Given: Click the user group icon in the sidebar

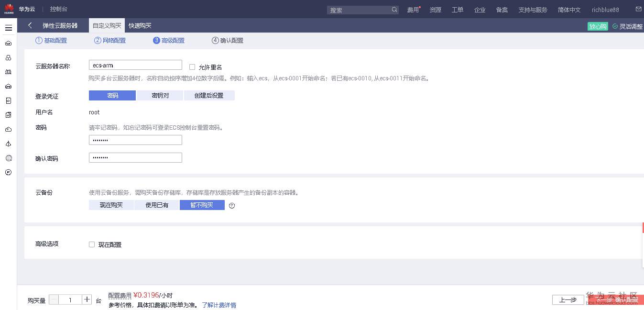Looking at the screenshot, I should coord(8,56).
